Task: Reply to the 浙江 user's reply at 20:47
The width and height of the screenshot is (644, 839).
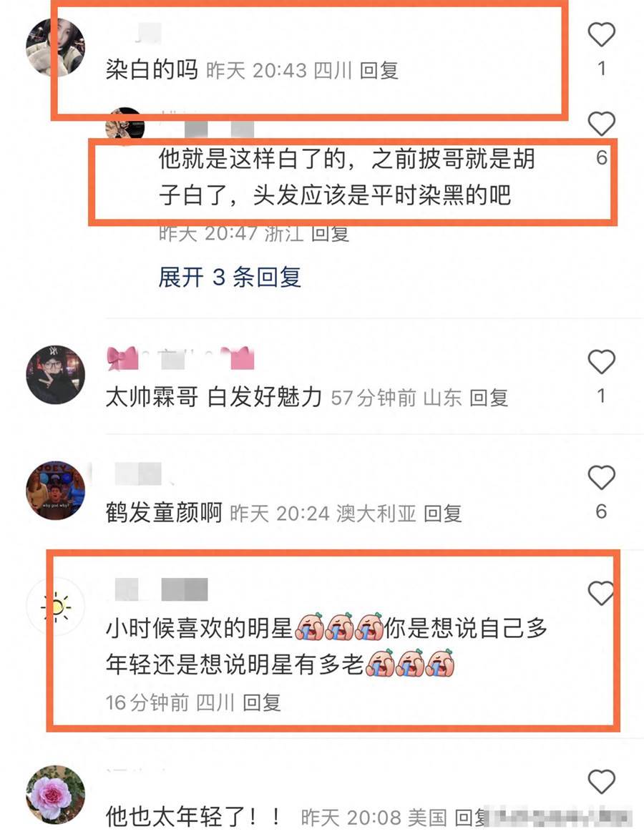Action: pyautogui.click(x=330, y=233)
